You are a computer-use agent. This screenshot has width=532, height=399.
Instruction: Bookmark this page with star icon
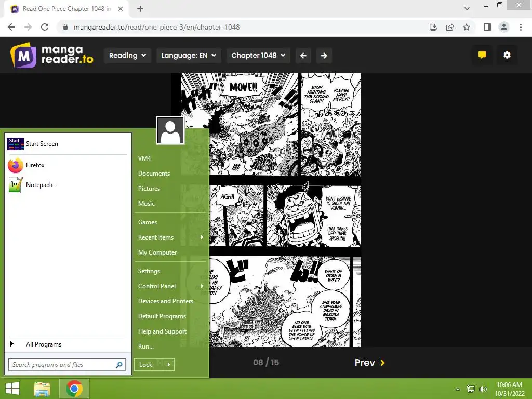coord(467,27)
